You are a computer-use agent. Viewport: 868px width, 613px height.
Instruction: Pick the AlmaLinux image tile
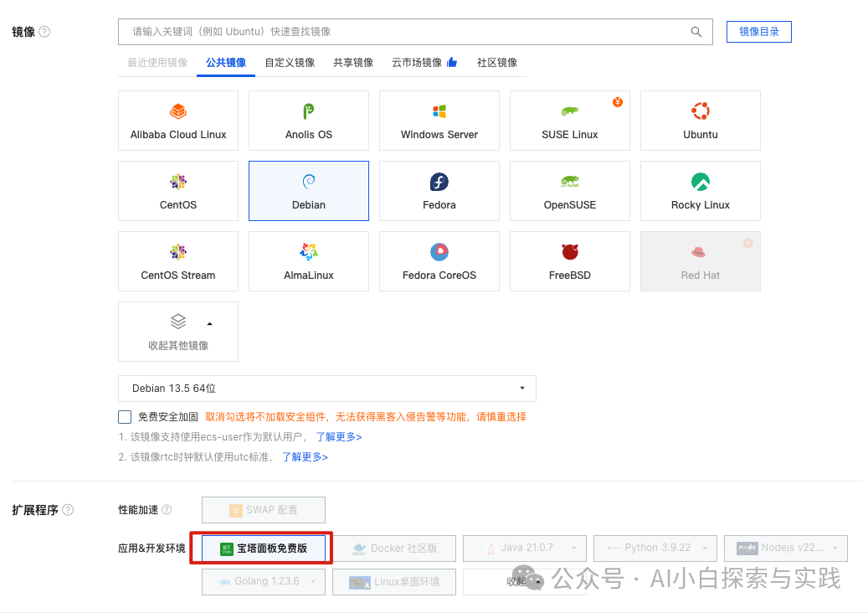click(x=309, y=261)
